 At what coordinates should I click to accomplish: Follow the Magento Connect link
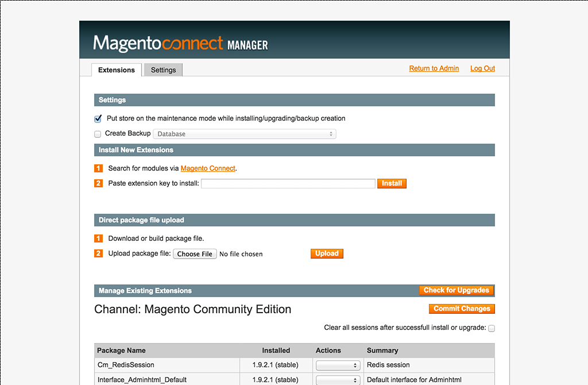click(x=208, y=168)
